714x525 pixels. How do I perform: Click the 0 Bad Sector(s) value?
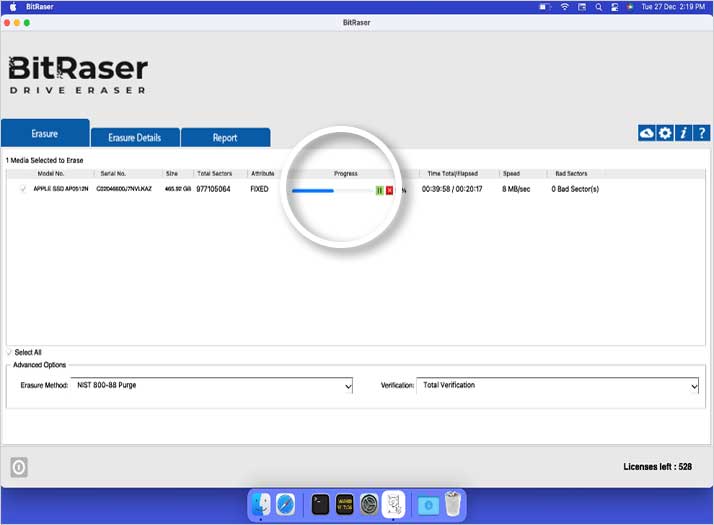[x=575, y=189]
